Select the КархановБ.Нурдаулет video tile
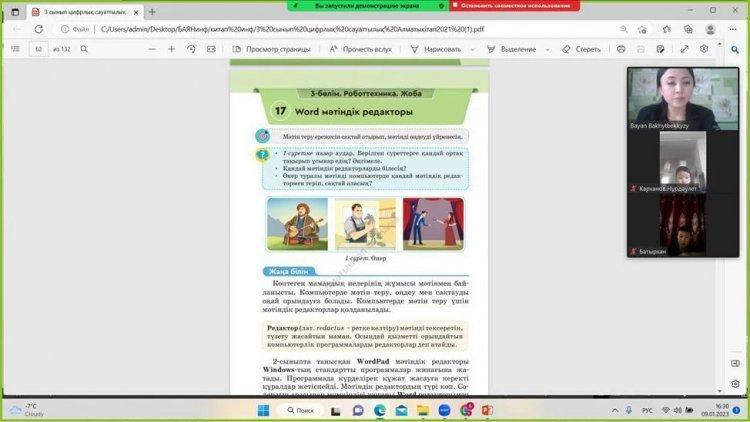The image size is (750, 422). [x=683, y=162]
